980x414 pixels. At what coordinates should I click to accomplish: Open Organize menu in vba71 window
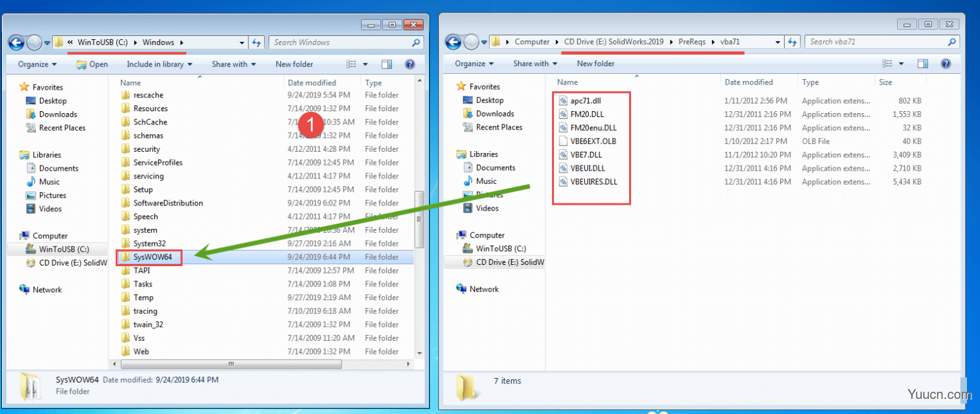pyautogui.click(x=474, y=63)
